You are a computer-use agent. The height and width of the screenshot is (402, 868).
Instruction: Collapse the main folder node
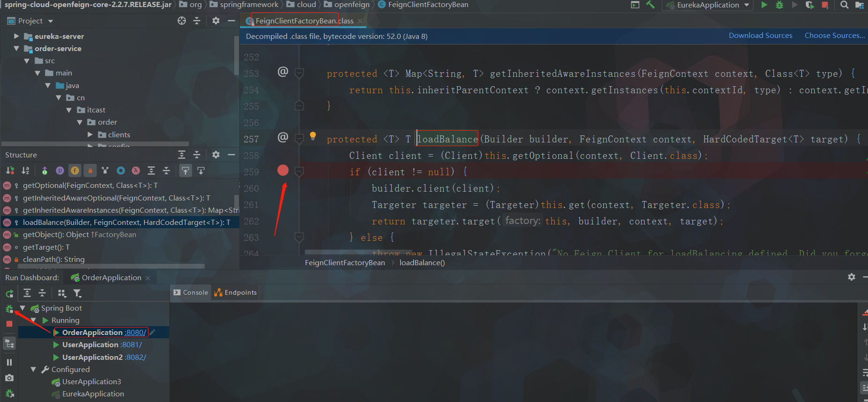37,73
